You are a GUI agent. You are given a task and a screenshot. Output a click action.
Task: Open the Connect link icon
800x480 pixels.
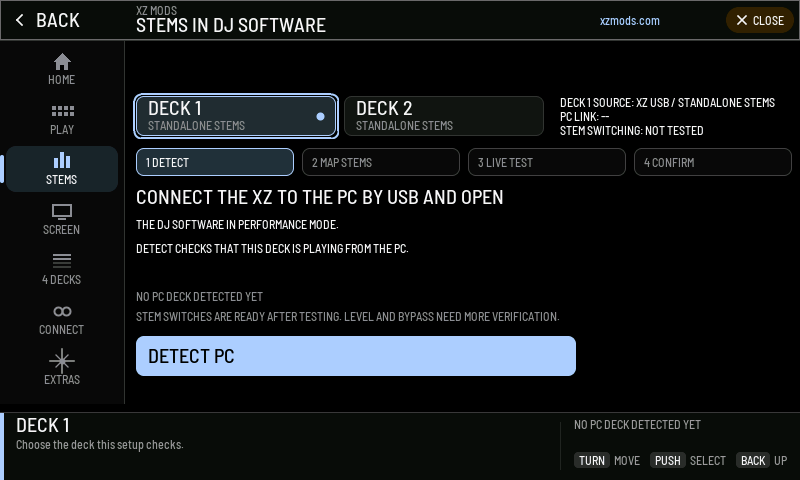tap(62, 311)
